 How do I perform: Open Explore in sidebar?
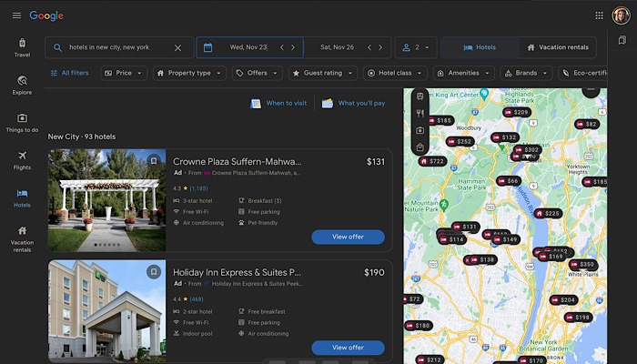coord(22,86)
